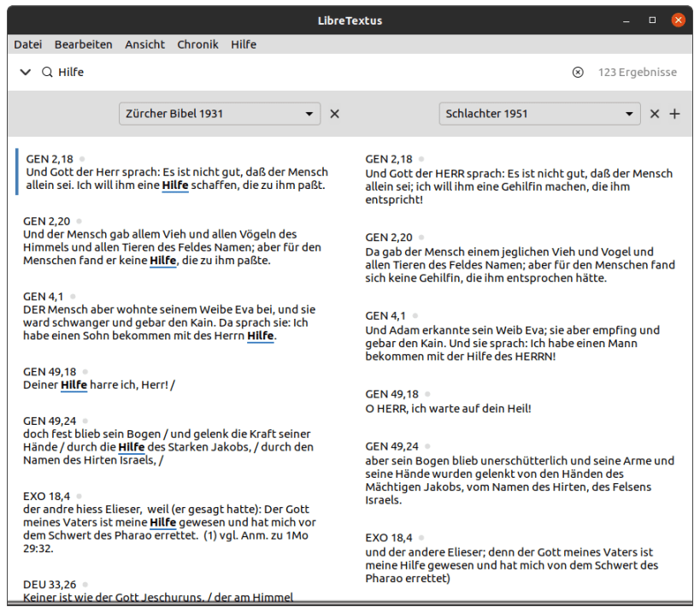Viewport: 700px width, 613px height.
Task: Minimize the LibreTextus window
Action: 626,21
